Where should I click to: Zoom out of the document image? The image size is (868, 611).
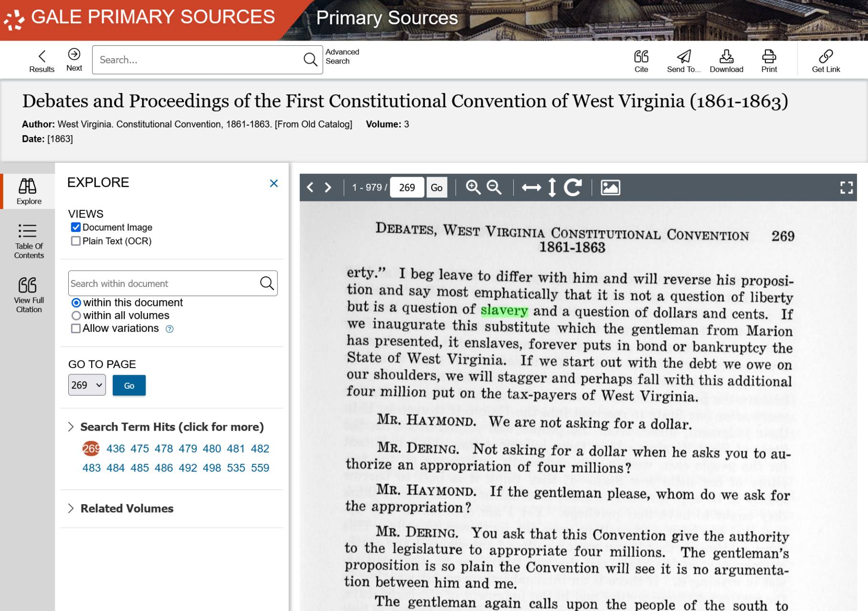click(494, 188)
